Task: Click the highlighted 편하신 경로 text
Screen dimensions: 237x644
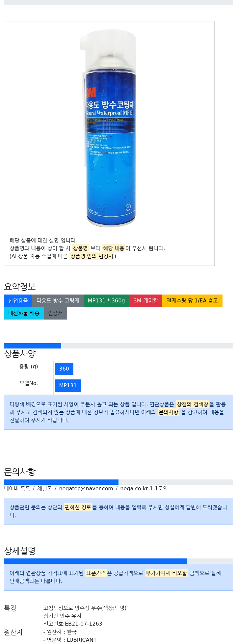Action: (x=78, y=507)
